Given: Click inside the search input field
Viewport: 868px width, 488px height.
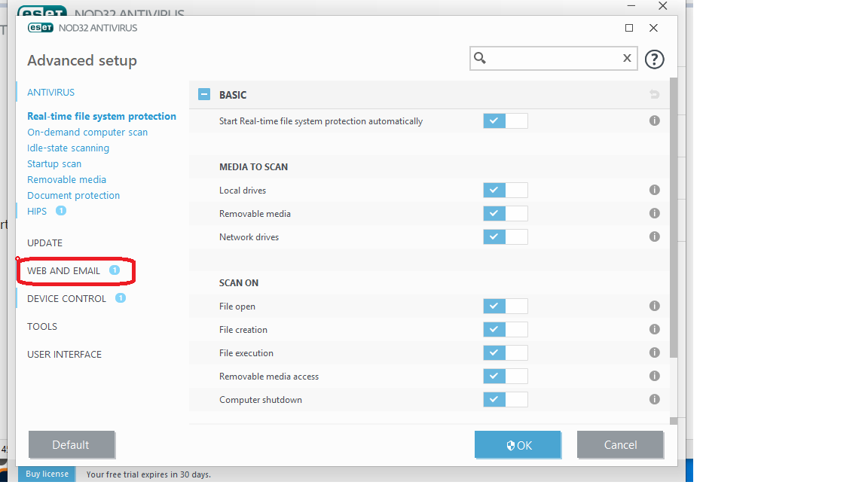Looking at the screenshot, I should coord(554,58).
